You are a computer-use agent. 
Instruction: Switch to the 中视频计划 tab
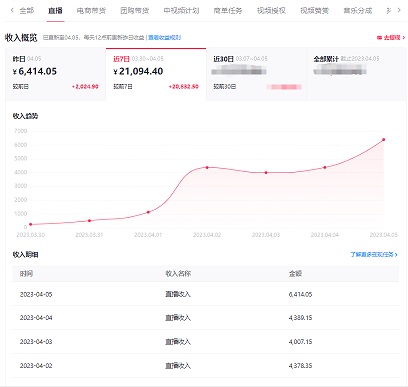click(181, 11)
